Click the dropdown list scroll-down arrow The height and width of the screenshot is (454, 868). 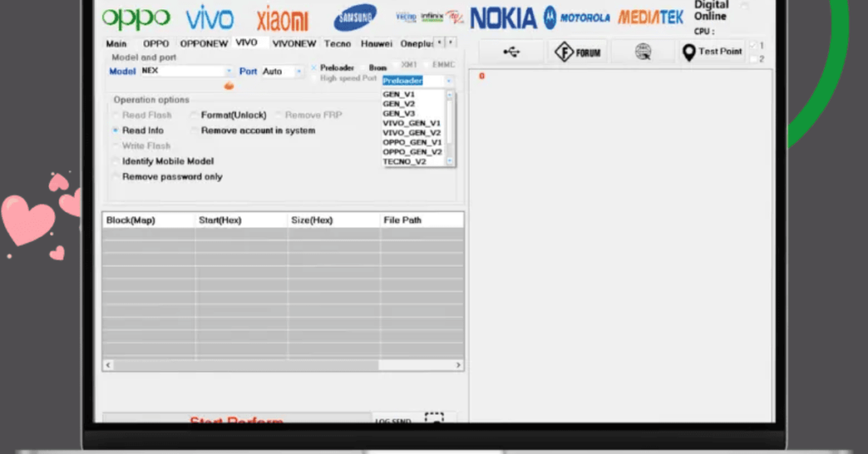pyautogui.click(x=449, y=161)
